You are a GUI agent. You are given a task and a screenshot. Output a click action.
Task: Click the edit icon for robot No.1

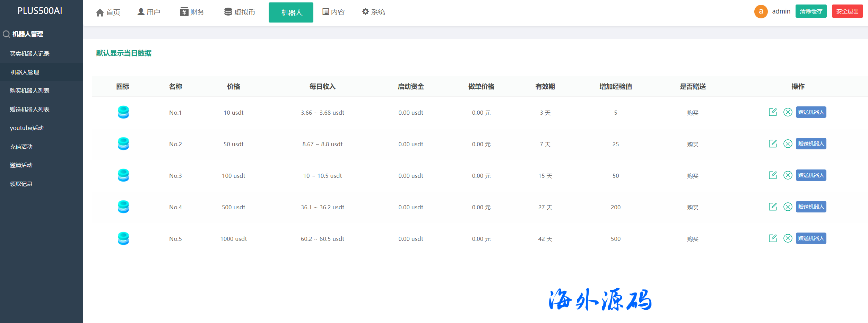pyautogui.click(x=773, y=112)
